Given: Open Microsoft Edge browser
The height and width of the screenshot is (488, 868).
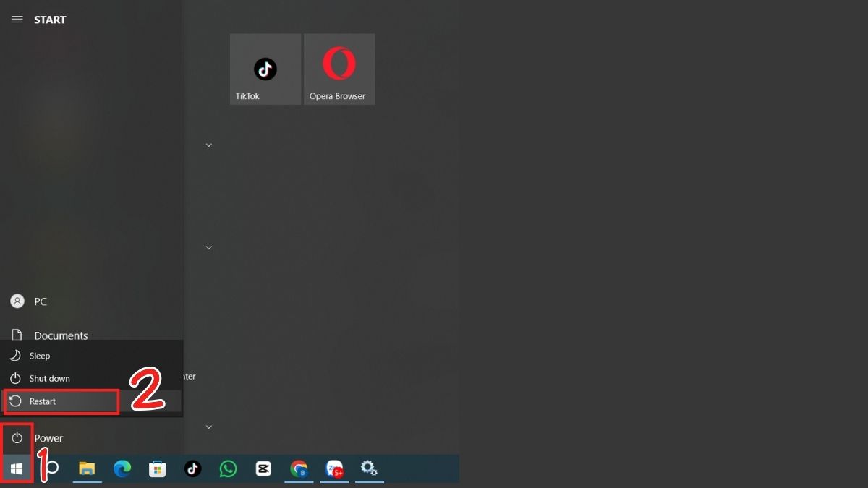Looking at the screenshot, I should coord(123,468).
